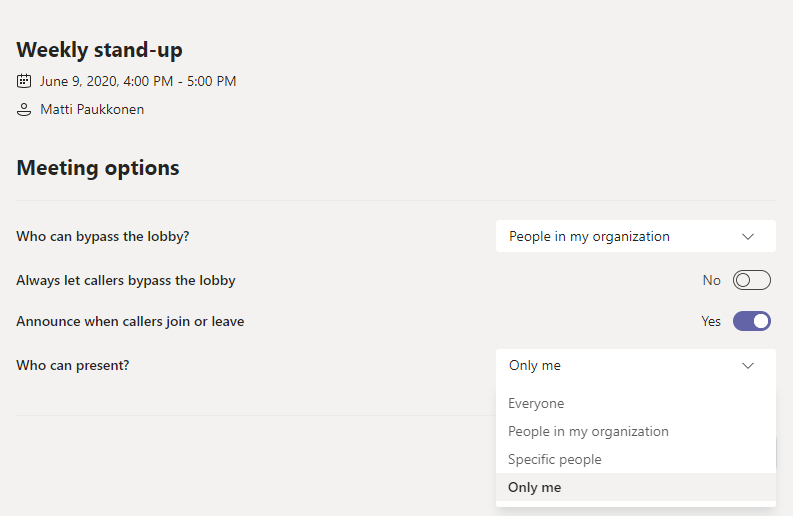793x516 pixels.
Task: Click the organizer person icon
Action: click(x=24, y=110)
